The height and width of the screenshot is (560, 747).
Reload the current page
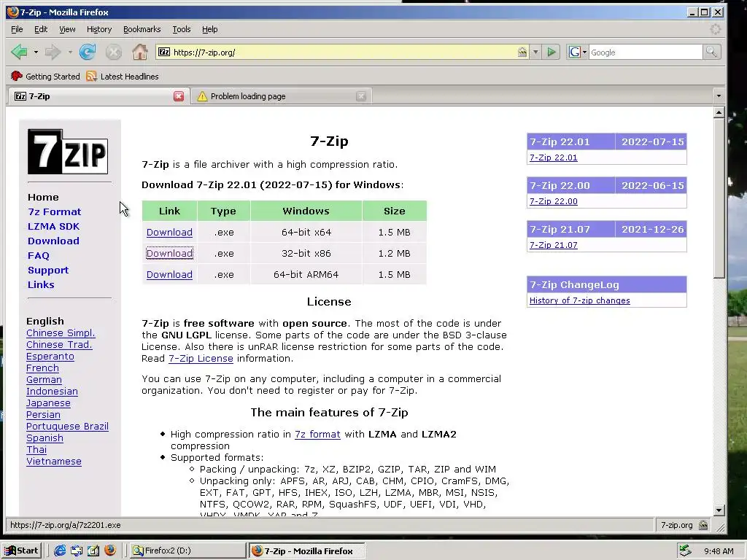tap(88, 52)
